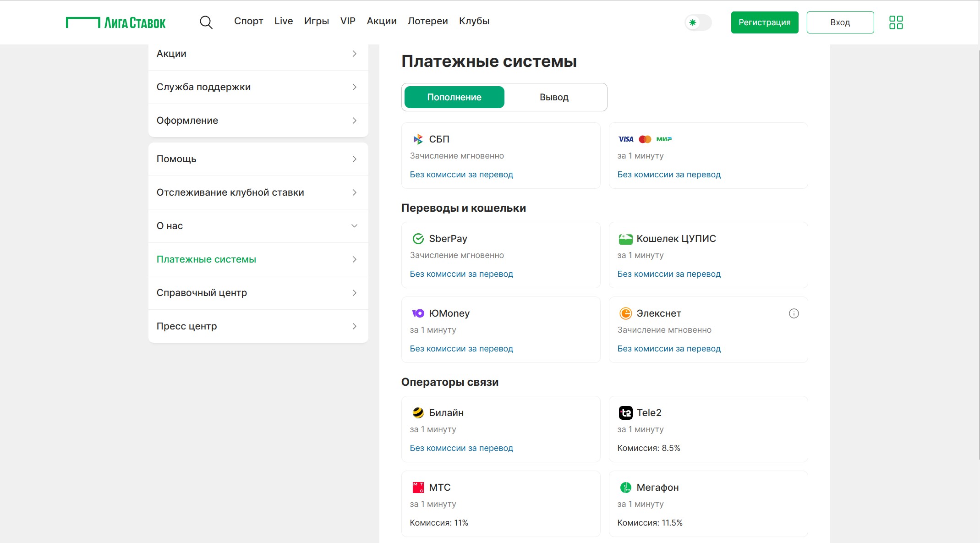980x543 pixels.
Task: Click the МТС red logo
Action: [x=418, y=488]
